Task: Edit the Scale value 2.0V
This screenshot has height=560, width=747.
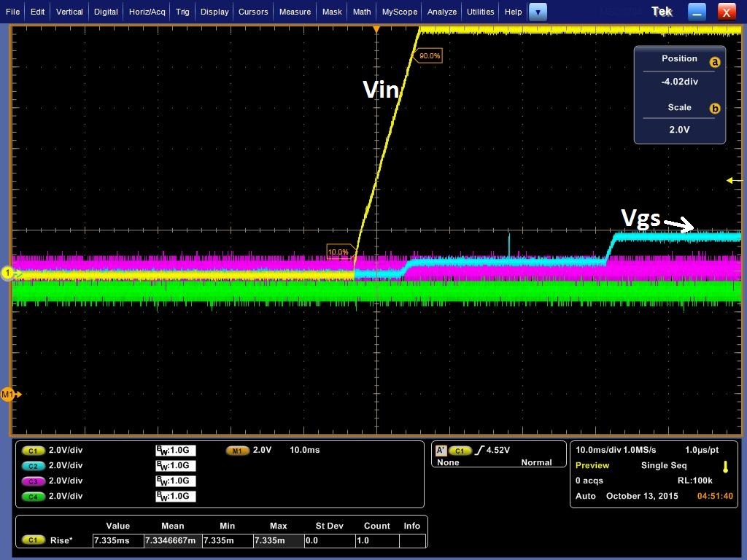Action: point(679,130)
